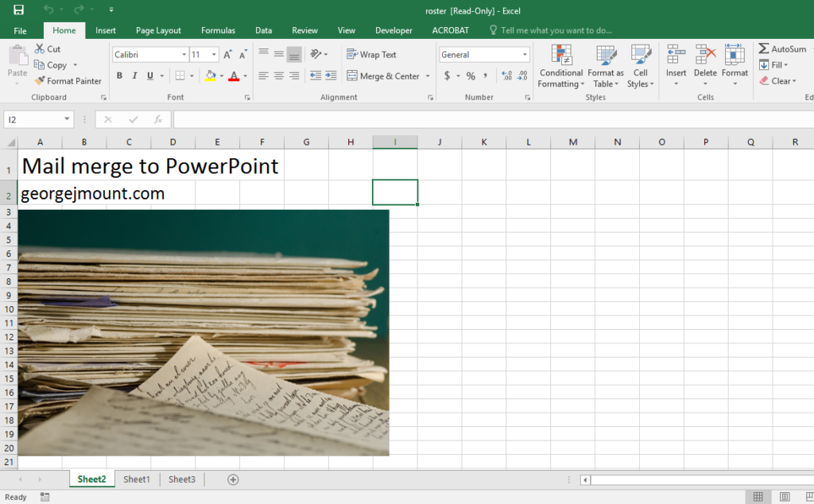
Task: Click the Percent Style icon
Action: 471,76
